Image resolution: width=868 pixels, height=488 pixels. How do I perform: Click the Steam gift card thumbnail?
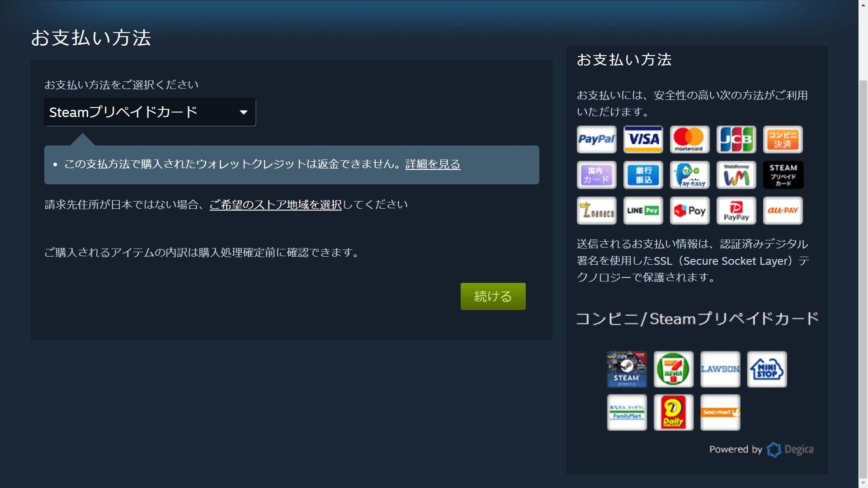click(627, 369)
